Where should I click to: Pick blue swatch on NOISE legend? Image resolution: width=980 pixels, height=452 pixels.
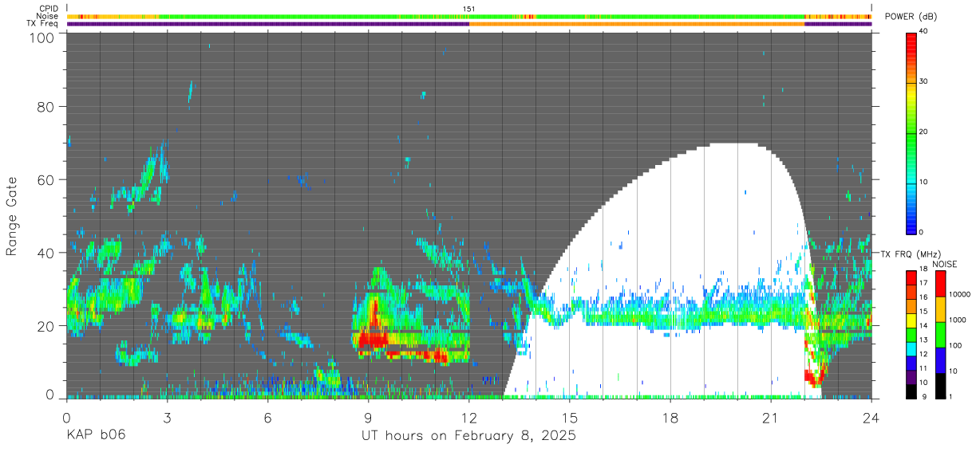pos(939,359)
